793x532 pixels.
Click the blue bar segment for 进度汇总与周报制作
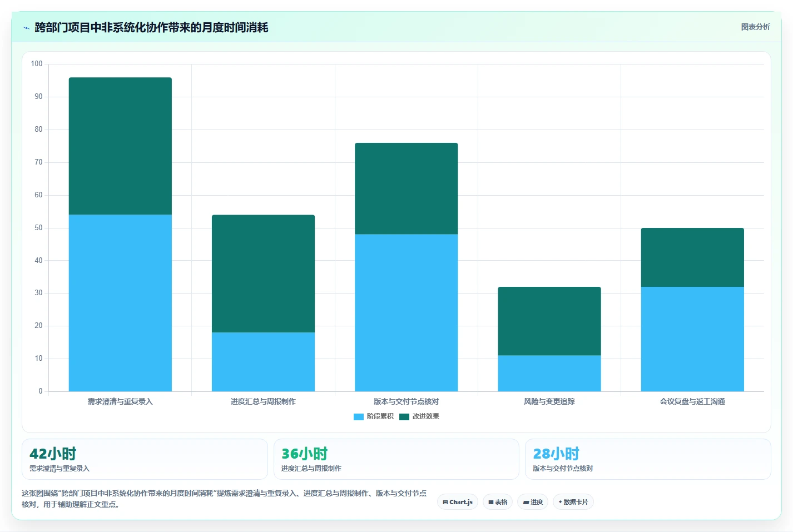pyautogui.click(x=263, y=362)
